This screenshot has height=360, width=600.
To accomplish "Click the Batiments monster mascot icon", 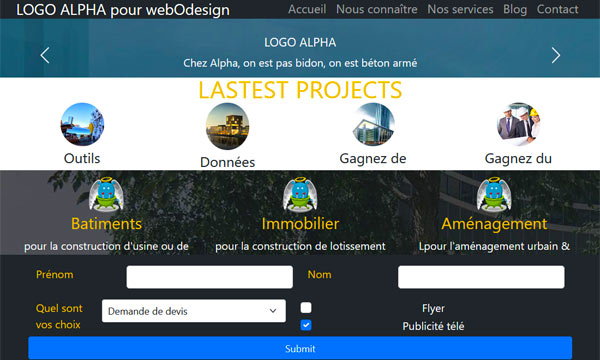I will pos(106,194).
